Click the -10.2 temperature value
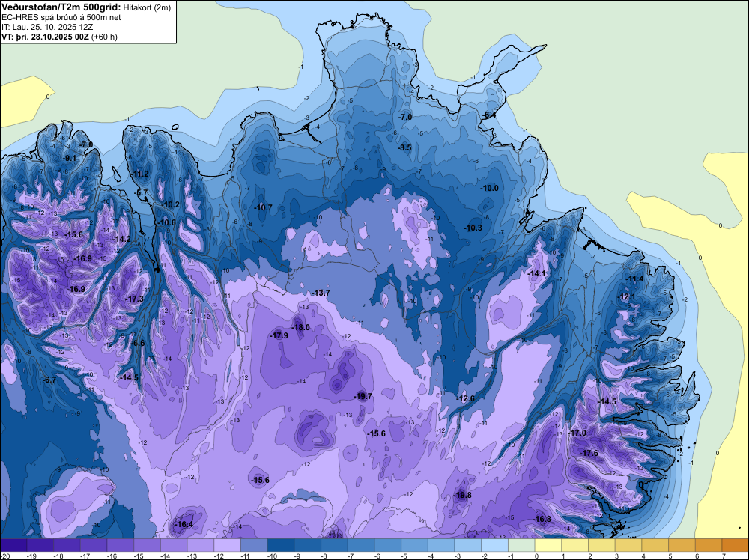The height and width of the screenshot is (560, 749). pos(171,205)
